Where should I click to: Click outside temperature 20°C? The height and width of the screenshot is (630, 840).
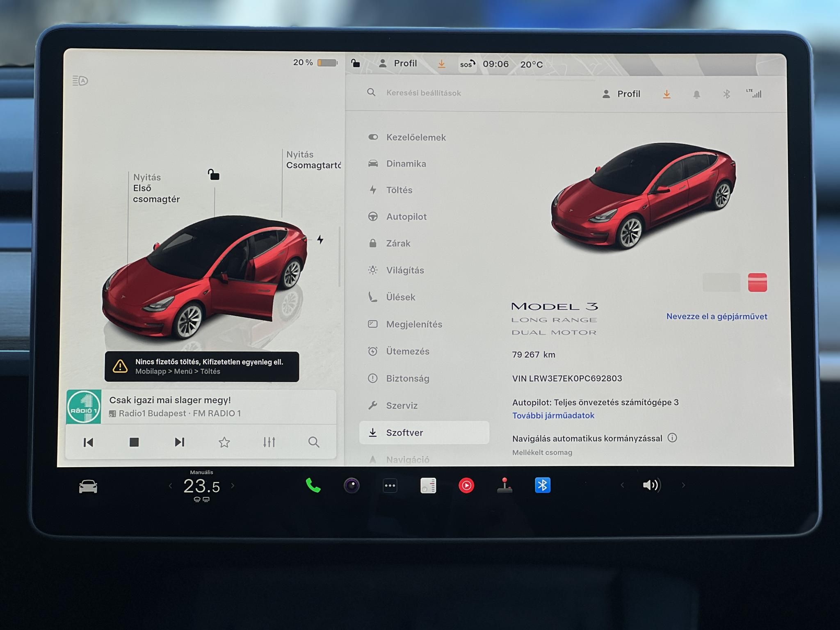(532, 64)
